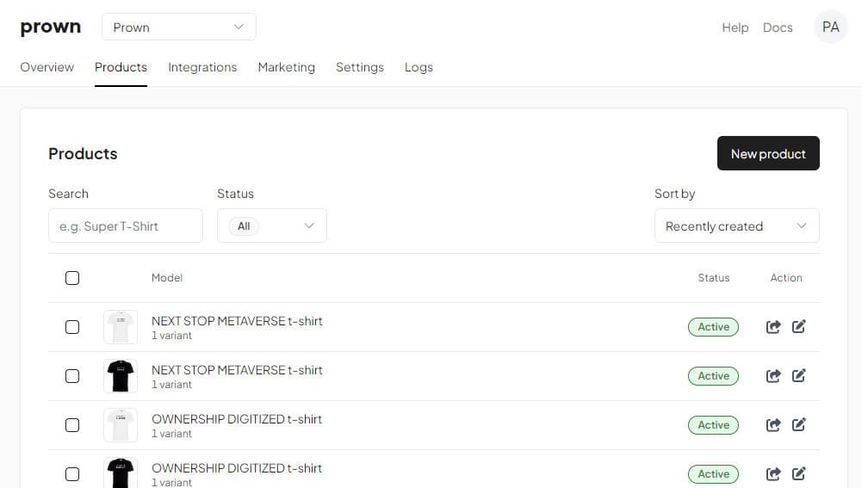868x488 pixels.
Task: Check the box for white NEXT STOP METAVERSE t-shirt
Action: 72,327
